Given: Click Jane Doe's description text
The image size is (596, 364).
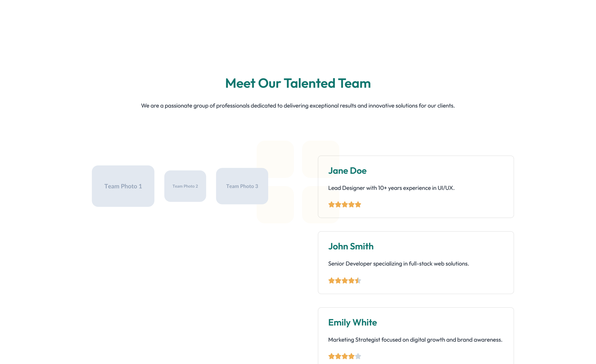Looking at the screenshot, I should tap(391, 188).
